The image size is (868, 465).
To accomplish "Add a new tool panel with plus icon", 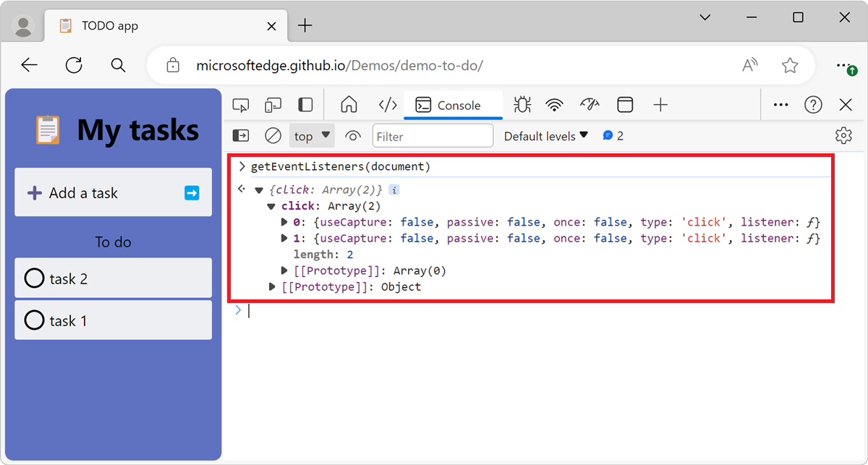I will point(660,104).
